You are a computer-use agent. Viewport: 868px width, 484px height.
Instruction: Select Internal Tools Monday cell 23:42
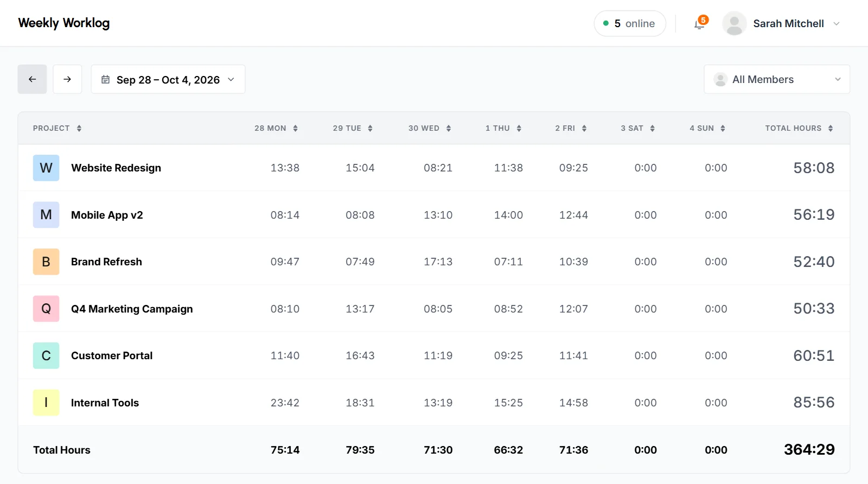click(285, 403)
